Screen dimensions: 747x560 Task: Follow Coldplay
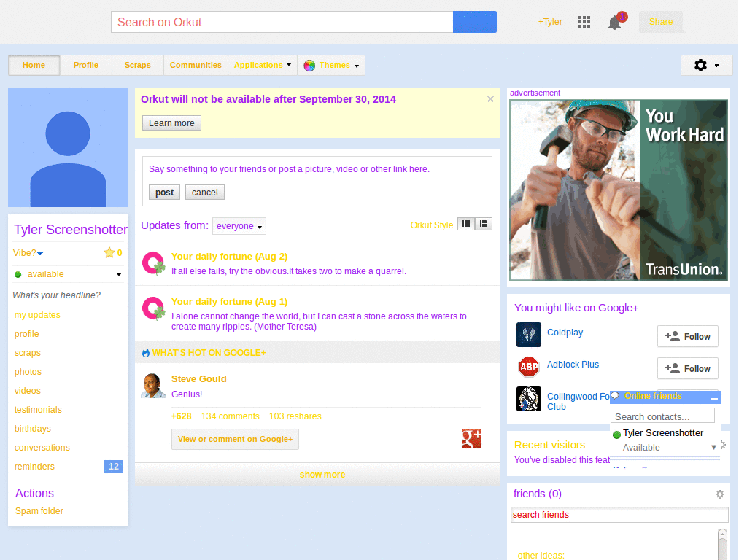pos(687,336)
